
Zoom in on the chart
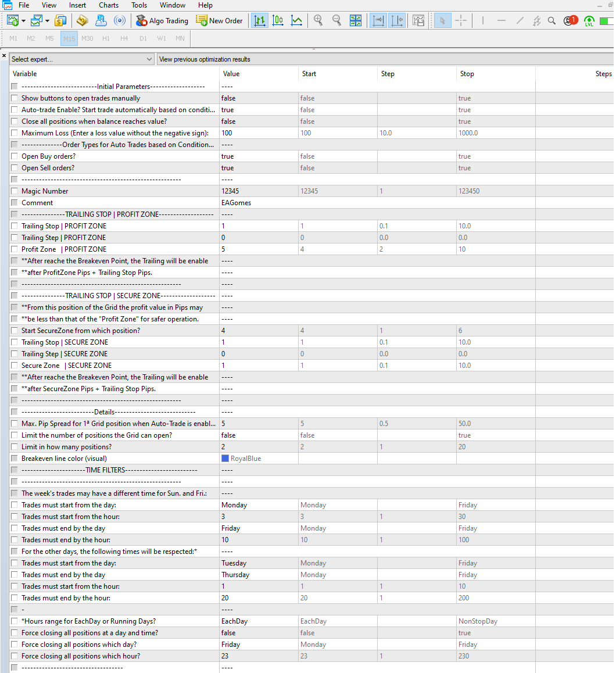pyautogui.click(x=318, y=20)
